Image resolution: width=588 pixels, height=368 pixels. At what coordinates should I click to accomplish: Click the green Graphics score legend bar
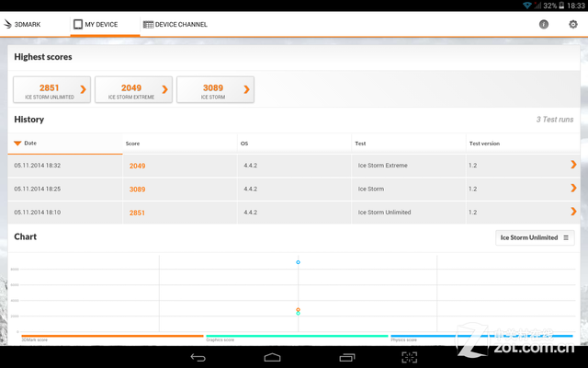tap(297, 336)
